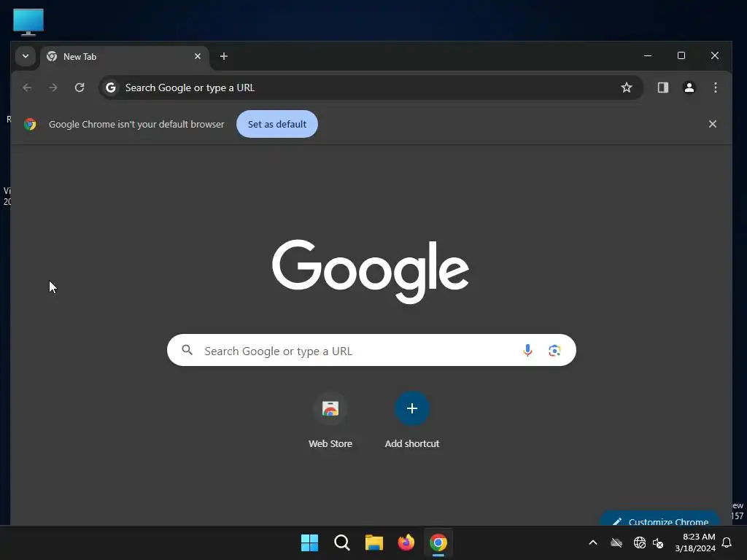The image size is (747, 560).
Task: Click the Chrome logo in the infobar
Action: pyautogui.click(x=30, y=124)
